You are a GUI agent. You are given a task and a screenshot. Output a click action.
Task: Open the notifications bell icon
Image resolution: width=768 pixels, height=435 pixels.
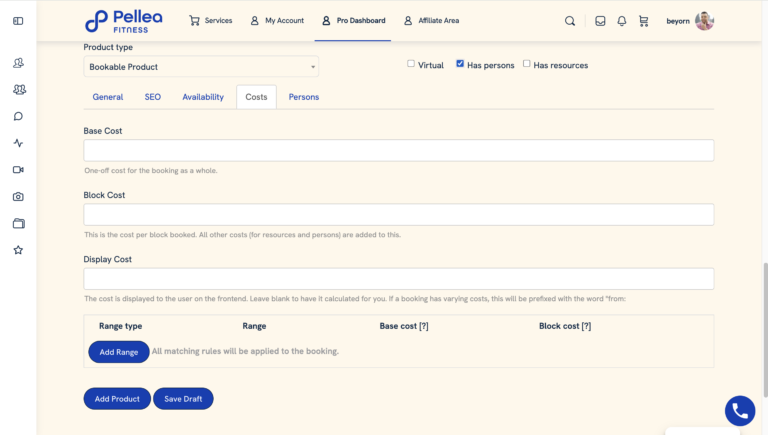pos(622,21)
